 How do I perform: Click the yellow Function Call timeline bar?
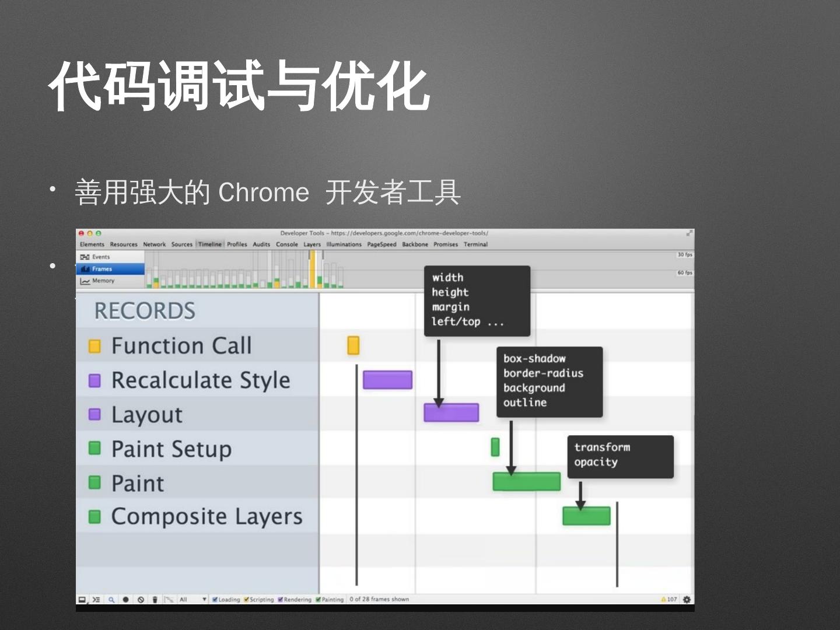tap(353, 345)
